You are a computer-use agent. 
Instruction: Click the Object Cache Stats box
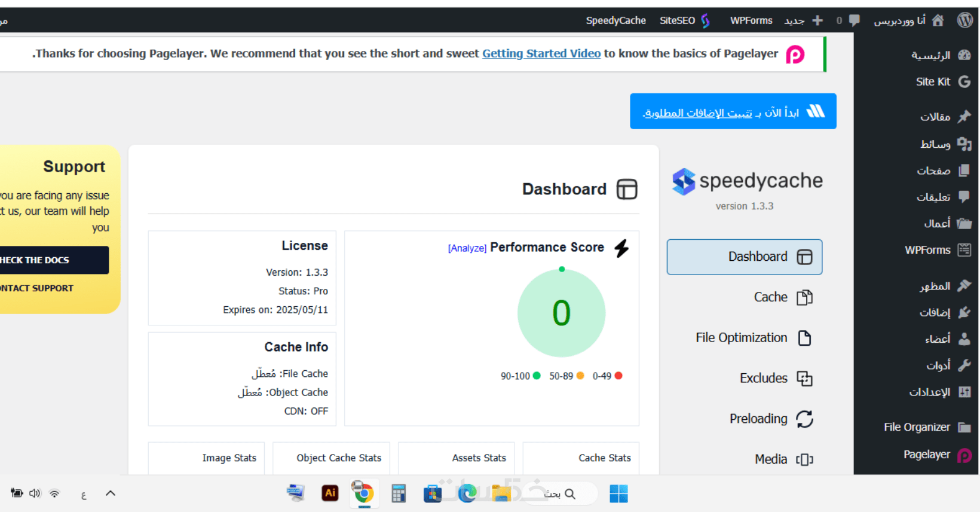click(332, 458)
